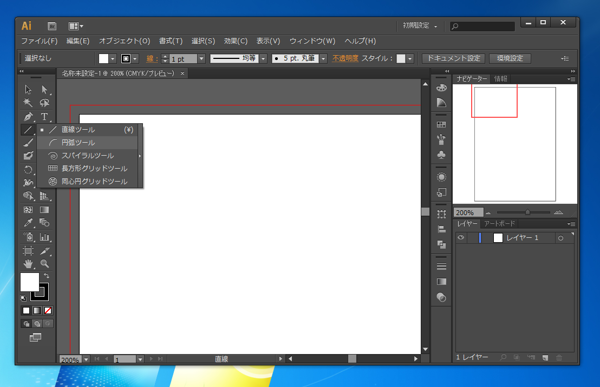Open stroke weight 1 pt dropdown
This screenshot has height=387, width=600.
tap(202, 59)
